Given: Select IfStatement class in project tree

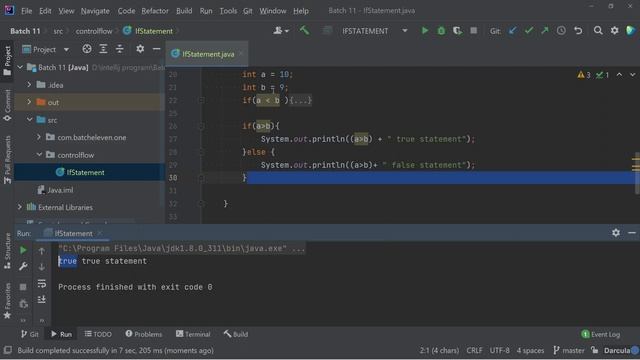Looking at the screenshot, I should pos(85,172).
